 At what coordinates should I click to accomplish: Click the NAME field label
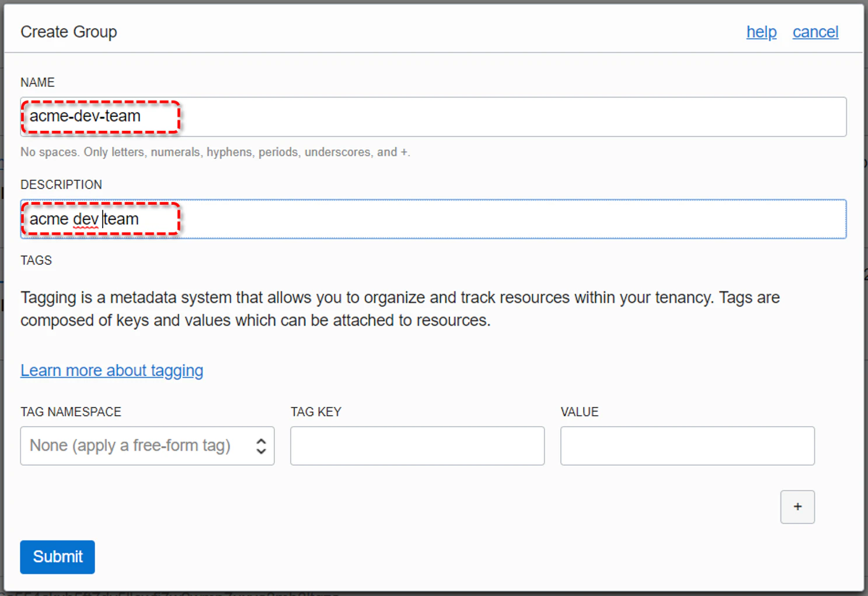click(x=37, y=82)
